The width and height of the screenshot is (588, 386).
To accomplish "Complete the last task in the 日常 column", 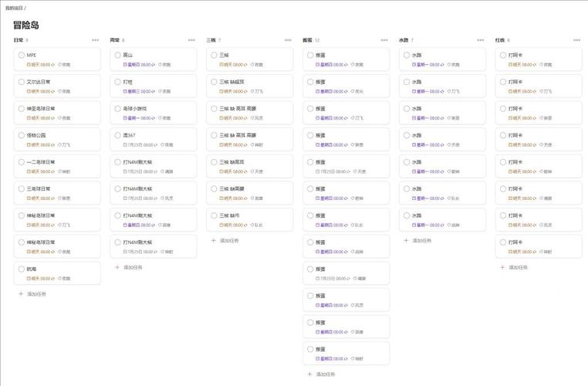I will [x=22, y=269].
